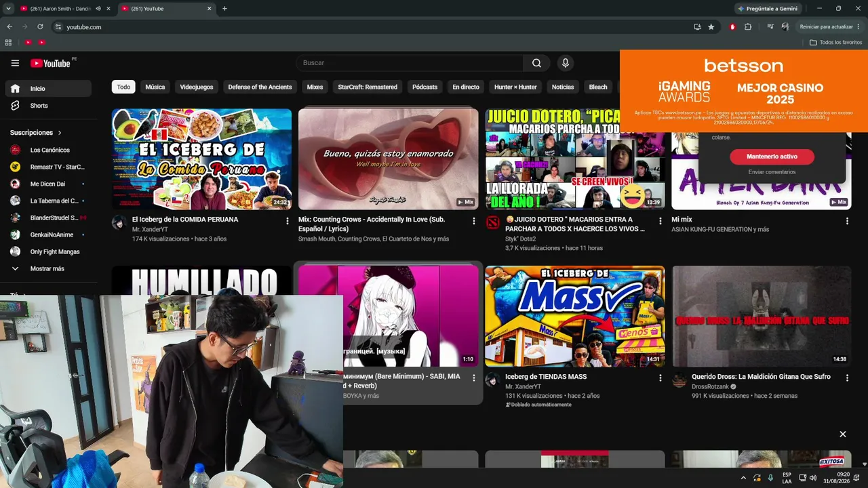
Task: Open the Iceberg de TIENDAS MASS title
Action: (546, 377)
